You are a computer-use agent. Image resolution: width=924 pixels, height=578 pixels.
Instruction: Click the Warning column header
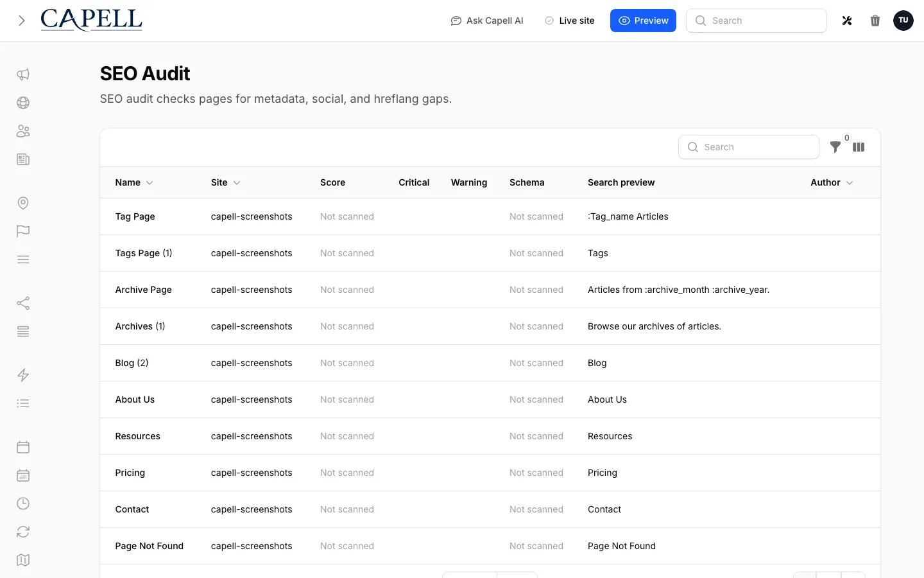[x=469, y=182]
